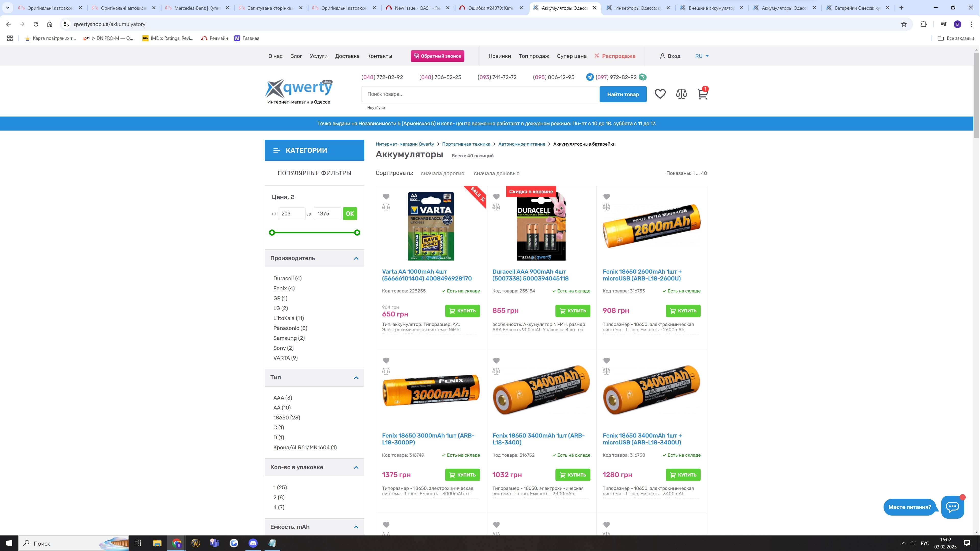Click the user account Вход icon

click(x=662, y=56)
